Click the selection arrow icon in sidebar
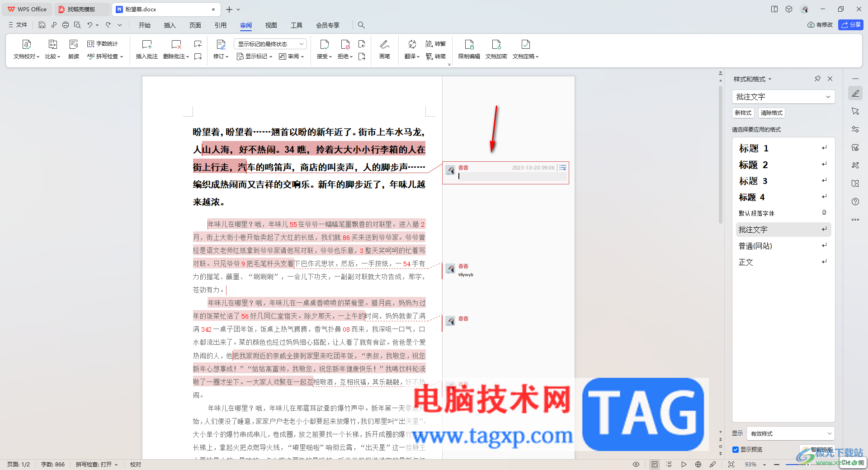This screenshot has width=868, height=470. (855, 111)
